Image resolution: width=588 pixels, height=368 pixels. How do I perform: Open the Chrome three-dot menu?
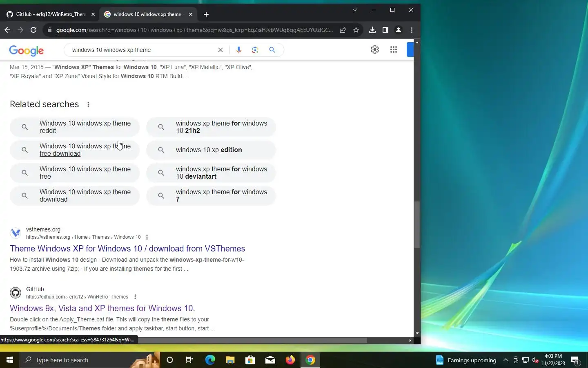[412, 30]
